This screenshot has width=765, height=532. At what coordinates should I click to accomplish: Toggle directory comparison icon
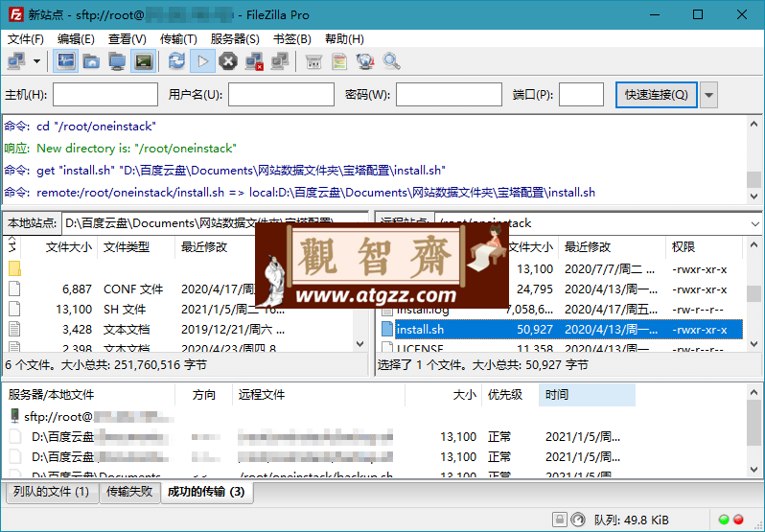(339, 61)
